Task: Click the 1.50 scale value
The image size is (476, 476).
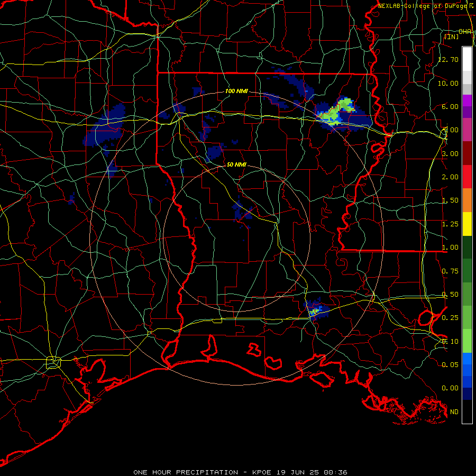Action: [450, 200]
